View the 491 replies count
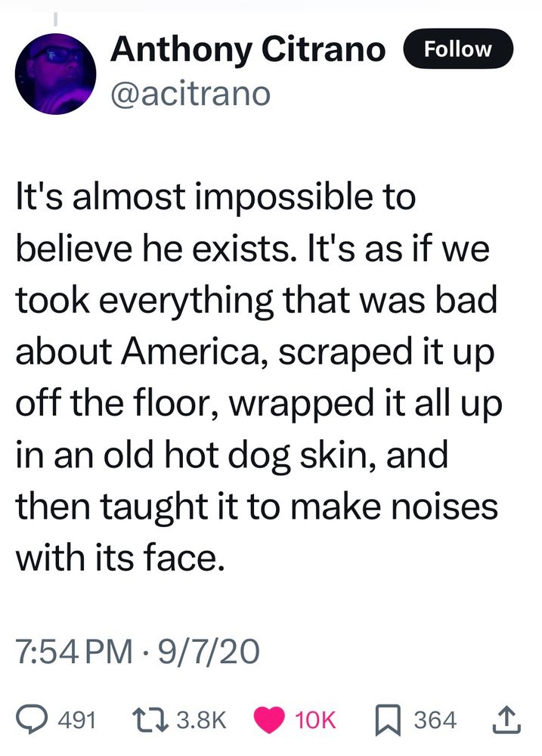 tap(74, 720)
